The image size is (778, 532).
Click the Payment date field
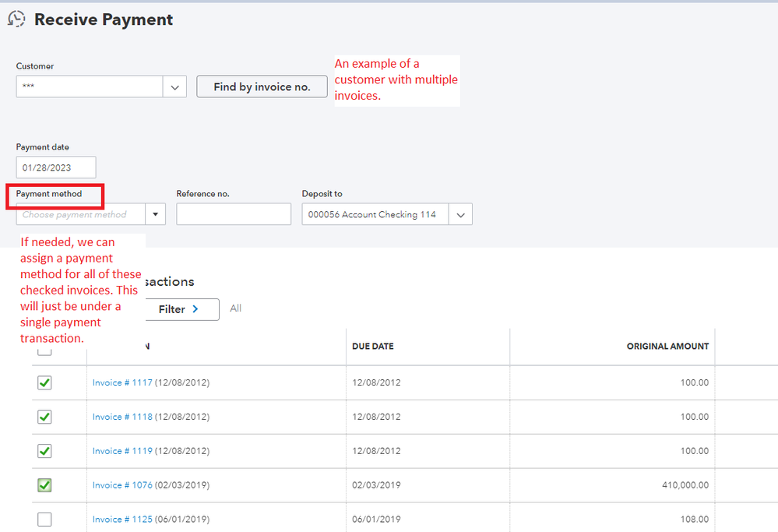(56, 167)
